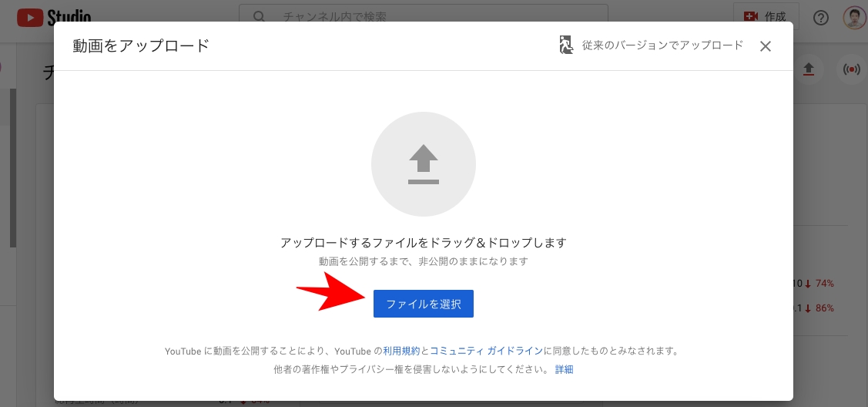This screenshot has height=407, width=868.
Task: Click the large upload arrow circle
Action: 424,164
